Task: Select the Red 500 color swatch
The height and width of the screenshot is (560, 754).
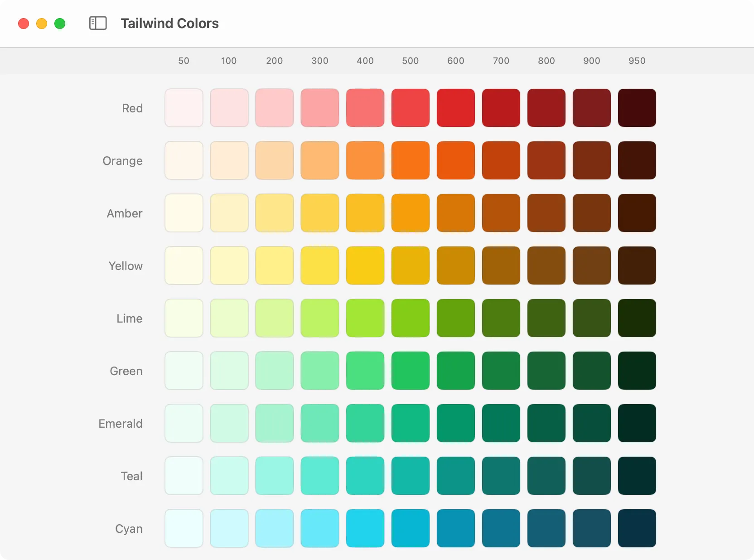Action: coord(410,108)
